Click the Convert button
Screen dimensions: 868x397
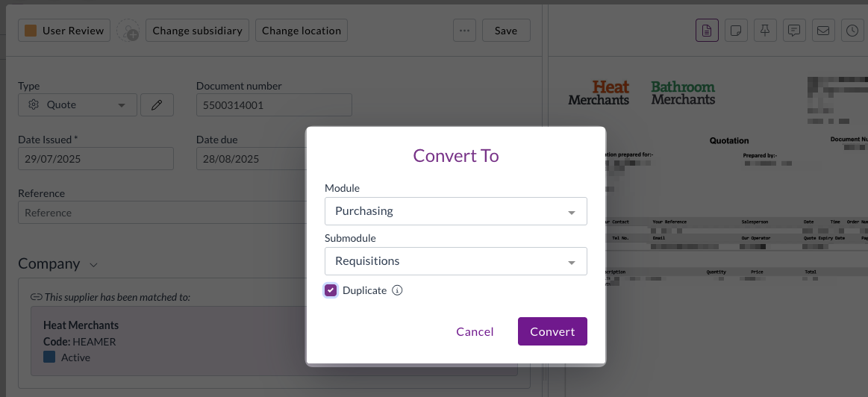pyautogui.click(x=552, y=331)
